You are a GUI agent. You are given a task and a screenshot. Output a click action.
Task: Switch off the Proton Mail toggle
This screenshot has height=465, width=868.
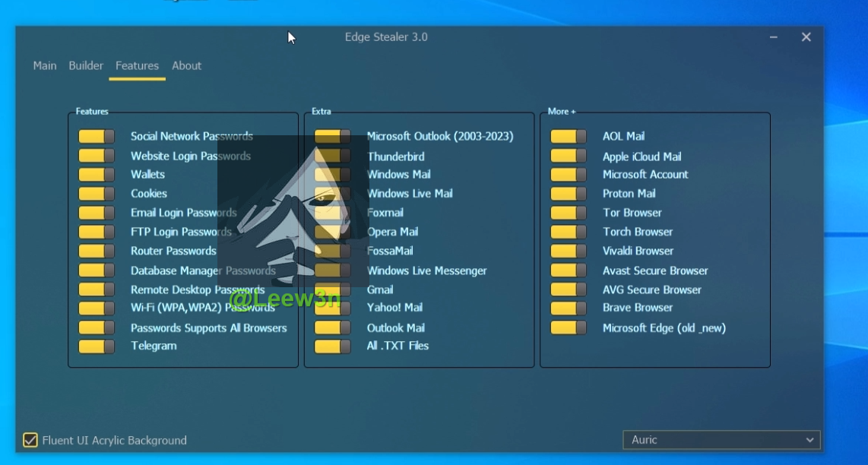coord(569,194)
